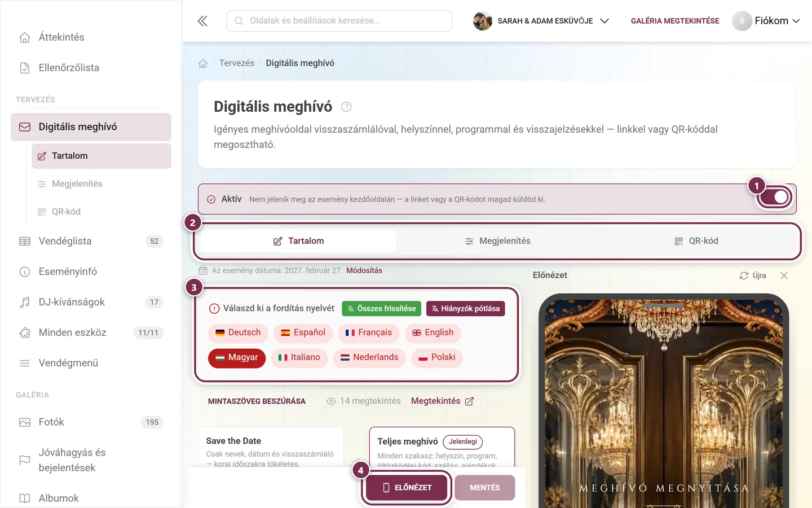Click the Módosítás link for event date
This screenshot has width=812, height=508.
[364, 271]
